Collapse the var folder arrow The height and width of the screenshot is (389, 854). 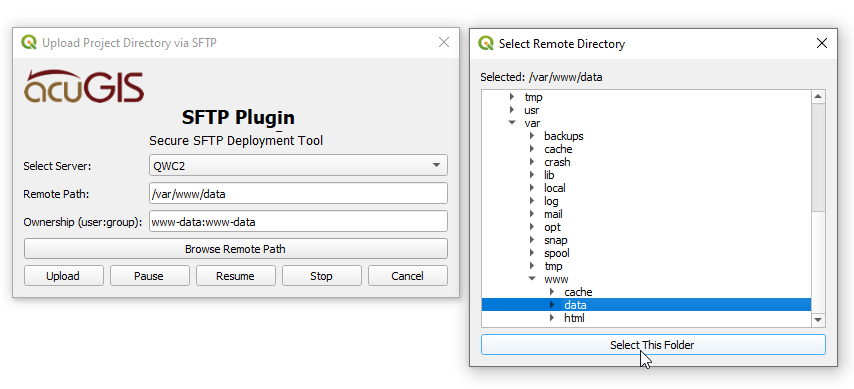pos(511,123)
